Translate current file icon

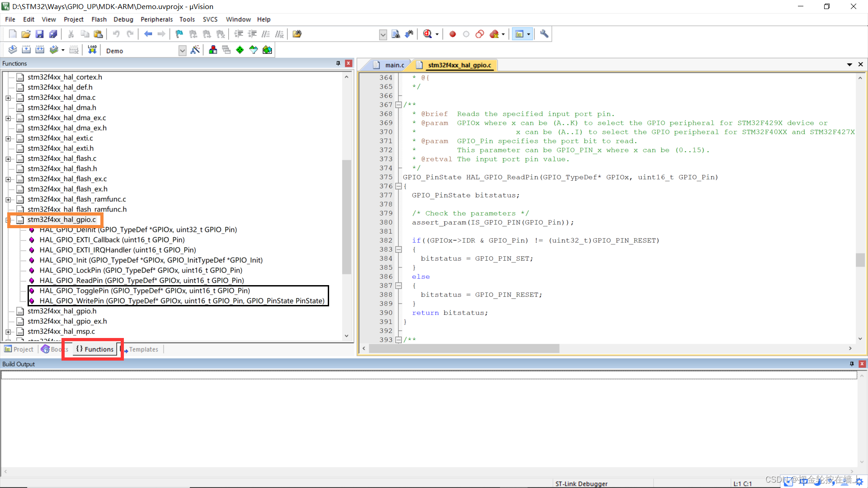(x=13, y=50)
